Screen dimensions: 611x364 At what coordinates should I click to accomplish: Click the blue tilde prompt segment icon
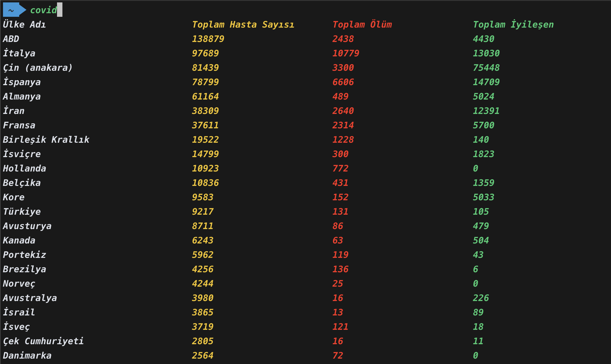(11, 10)
